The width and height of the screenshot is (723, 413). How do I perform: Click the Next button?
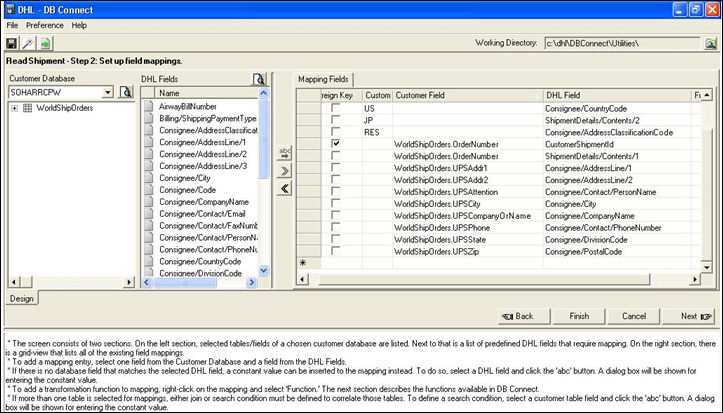pos(689,316)
